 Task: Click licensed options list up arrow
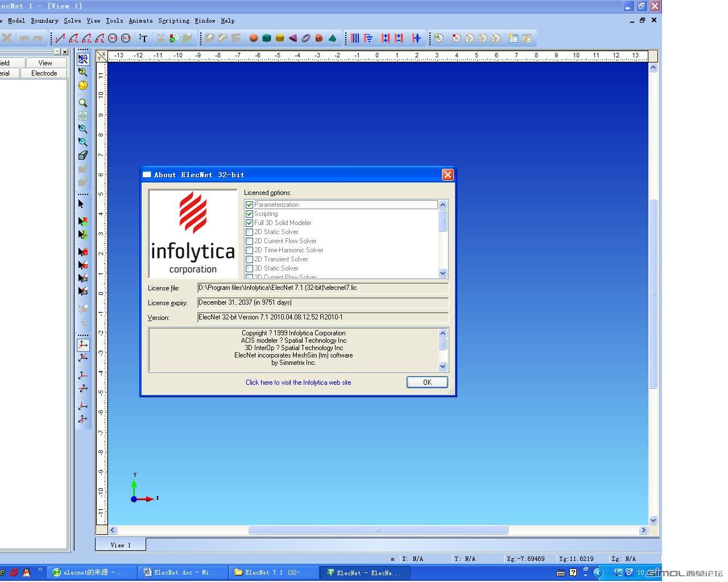point(443,205)
